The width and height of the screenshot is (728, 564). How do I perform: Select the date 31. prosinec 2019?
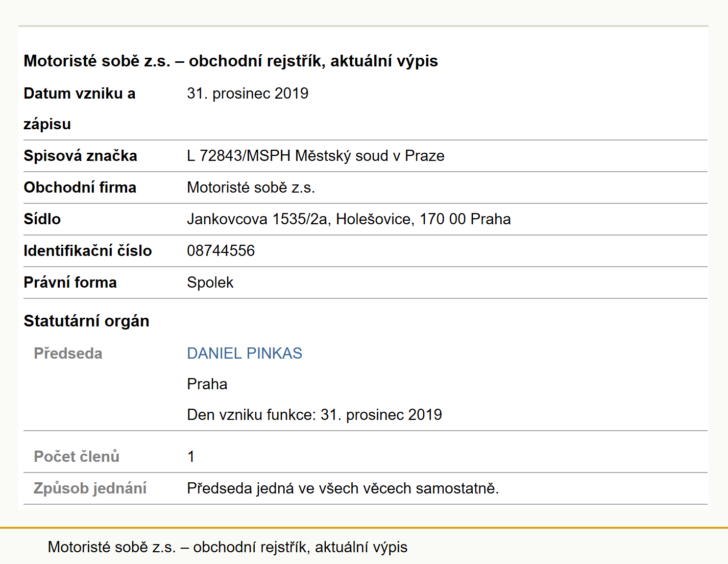(x=248, y=93)
